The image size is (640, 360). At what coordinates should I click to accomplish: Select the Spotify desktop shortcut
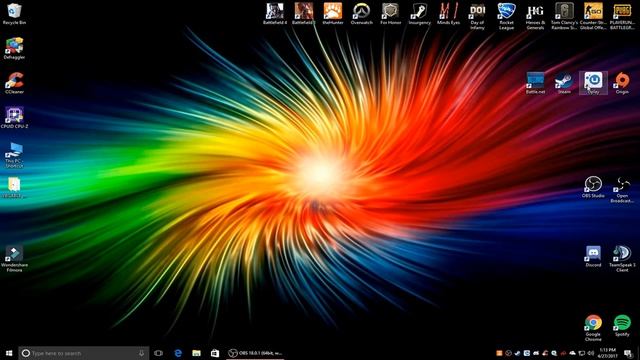tap(622, 325)
